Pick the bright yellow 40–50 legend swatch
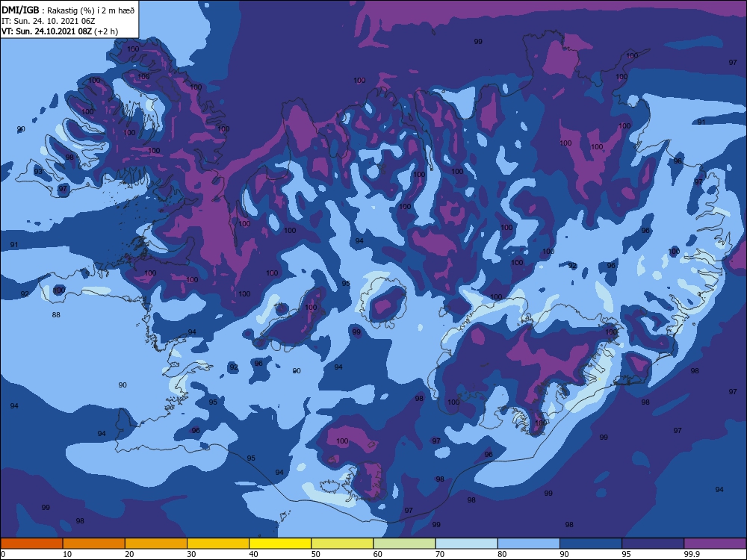Image resolution: width=747 pixels, height=560 pixels. point(280,544)
